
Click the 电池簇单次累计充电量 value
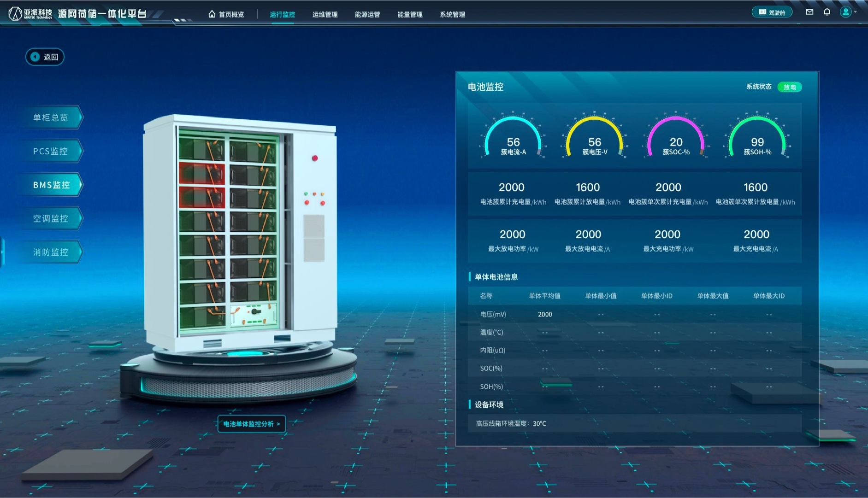[x=668, y=187]
